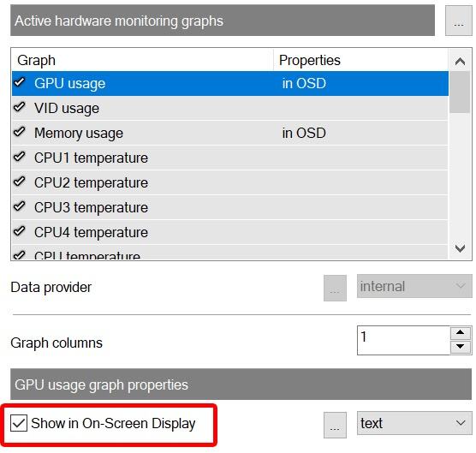Click the scroll down arrow in graph list
The height and width of the screenshot is (453, 476).
point(460,248)
